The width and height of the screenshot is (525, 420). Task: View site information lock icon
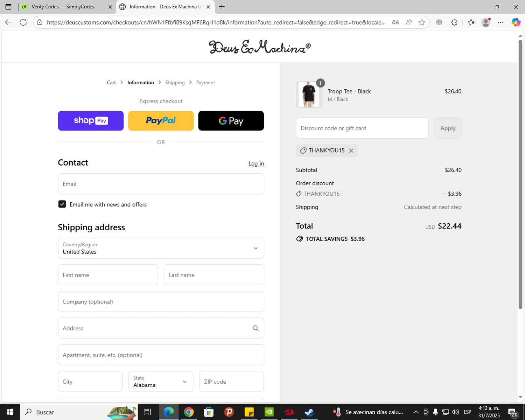pos(40,22)
